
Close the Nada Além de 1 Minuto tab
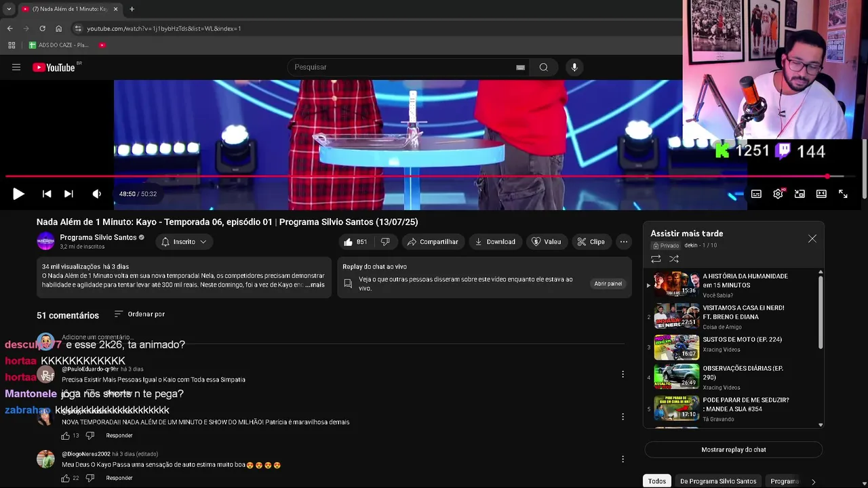click(115, 9)
